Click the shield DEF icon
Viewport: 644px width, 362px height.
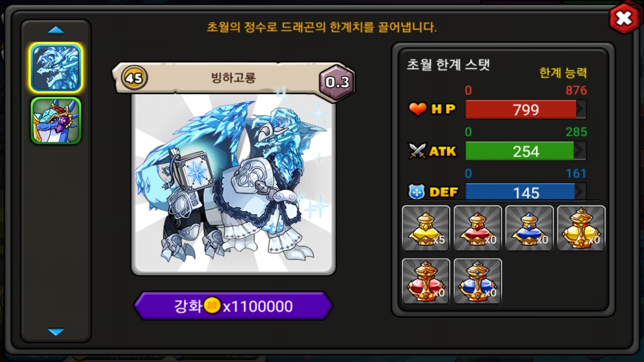pos(417,192)
